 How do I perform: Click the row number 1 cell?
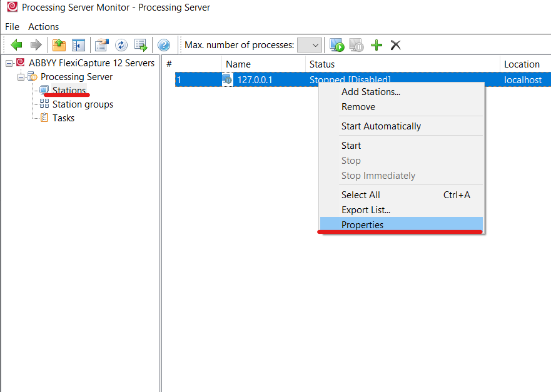pyautogui.click(x=179, y=80)
